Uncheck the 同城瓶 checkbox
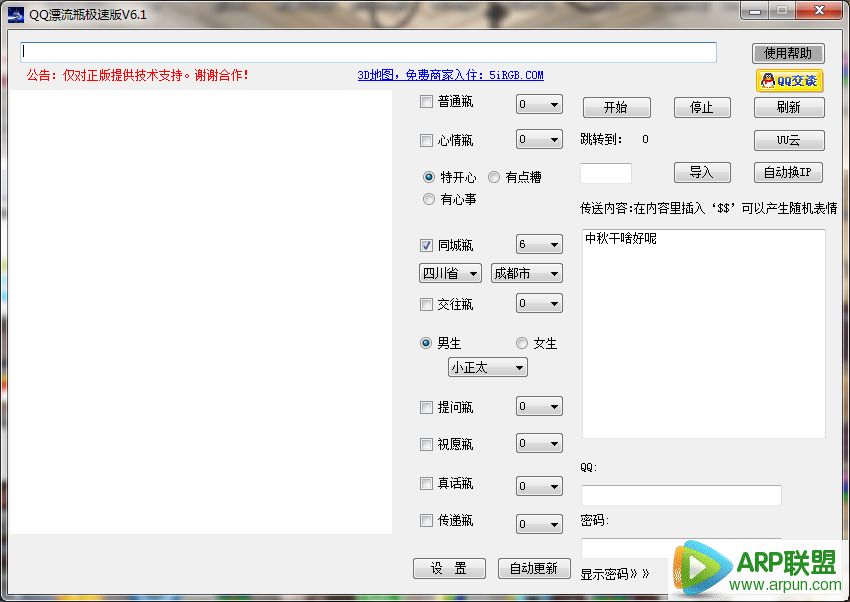Screen dimensions: 850x602 (x=427, y=245)
